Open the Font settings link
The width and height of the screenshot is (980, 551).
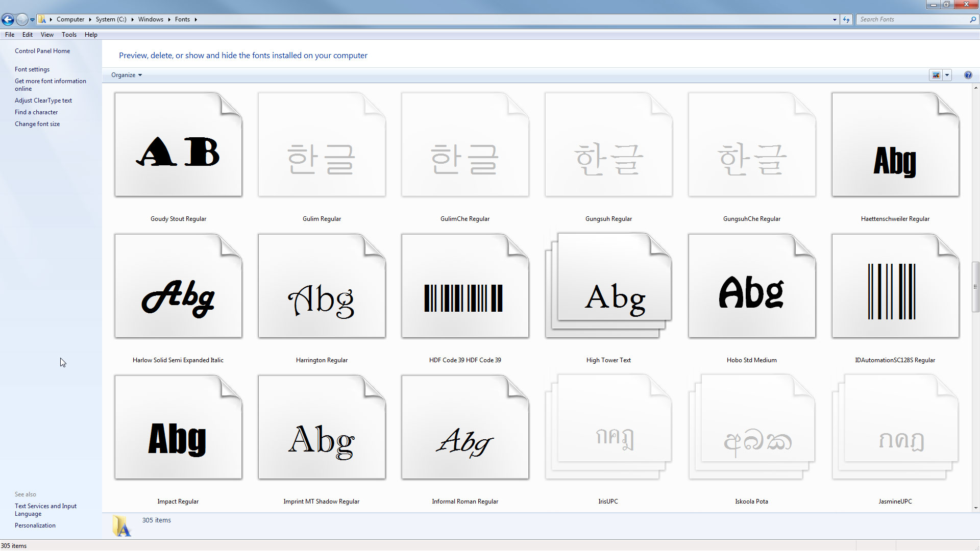32,69
